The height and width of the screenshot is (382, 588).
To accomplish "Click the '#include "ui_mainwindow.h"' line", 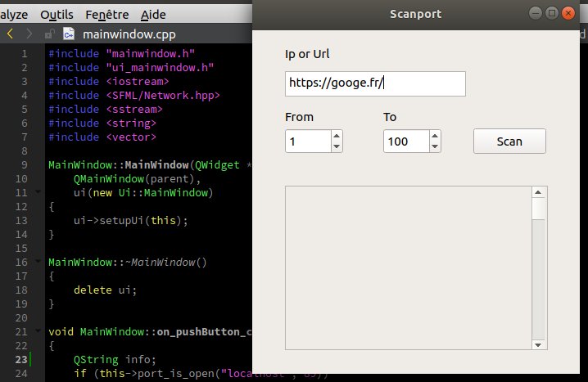I will pyautogui.click(x=131, y=68).
